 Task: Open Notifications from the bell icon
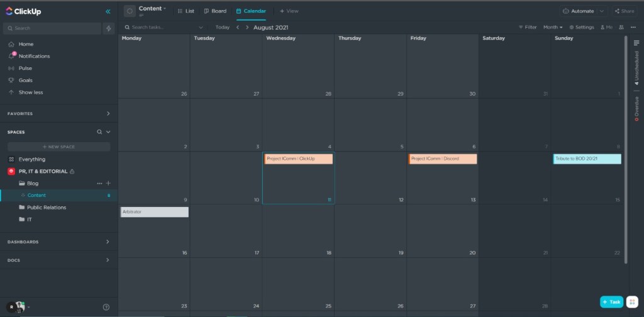tap(11, 56)
